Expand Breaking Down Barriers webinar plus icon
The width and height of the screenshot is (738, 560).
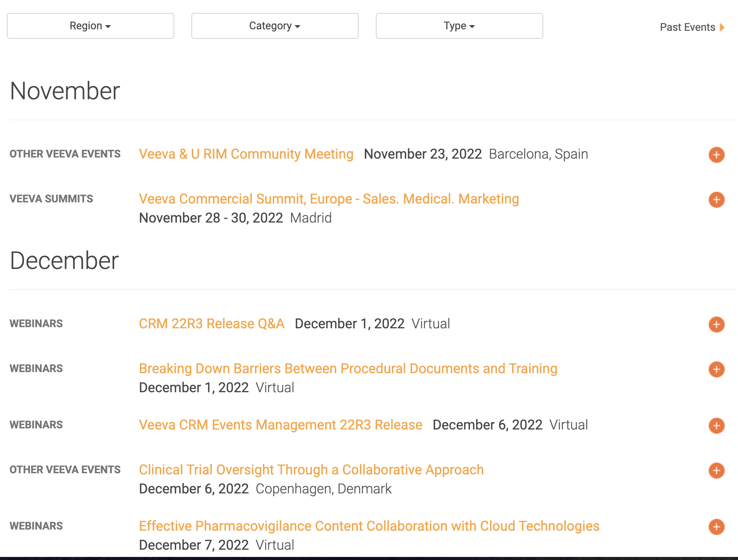[716, 369]
